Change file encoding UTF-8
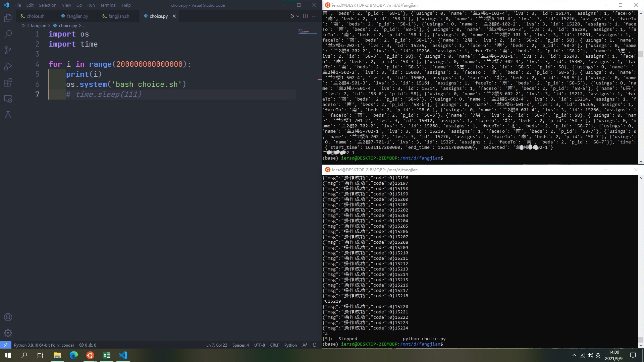This screenshot has height=362, width=644. [x=259, y=345]
